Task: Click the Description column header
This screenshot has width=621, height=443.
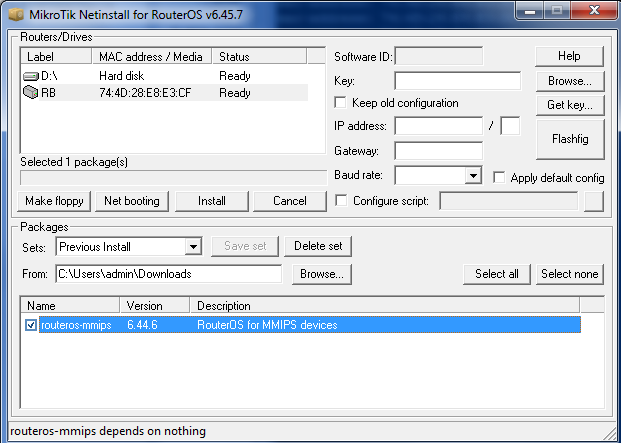Action: 385,306
